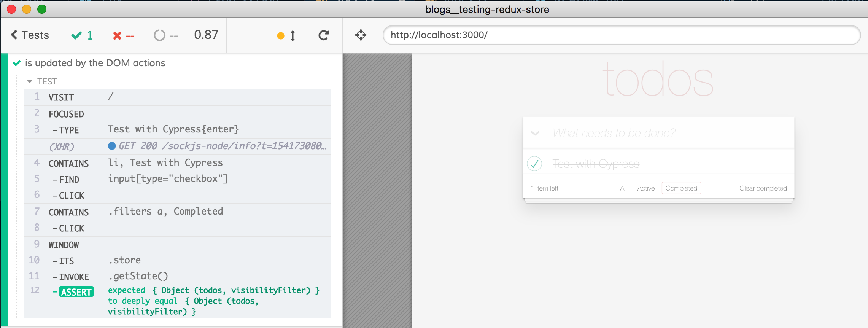The height and width of the screenshot is (328, 868).
Task: Select the CLICK command in row 8
Action: click(x=178, y=228)
